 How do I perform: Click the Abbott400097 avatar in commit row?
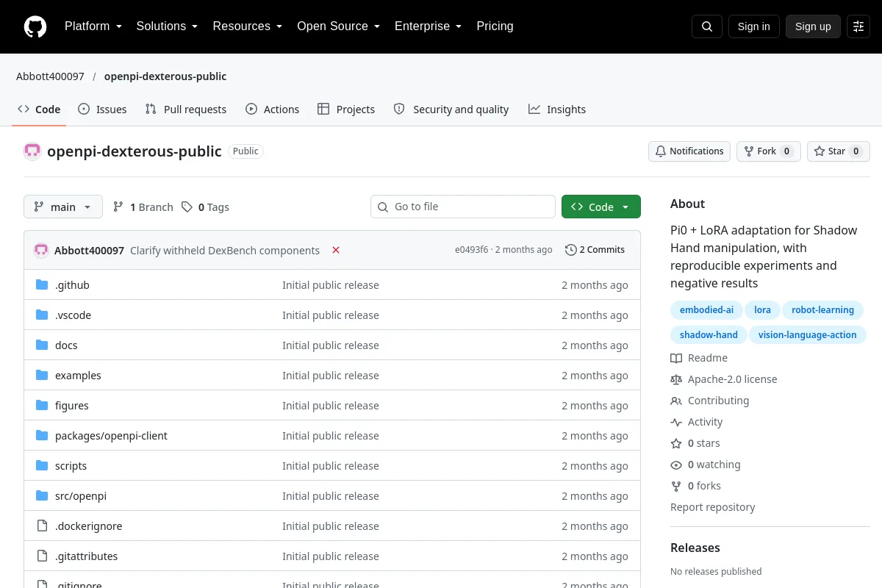pyautogui.click(x=41, y=250)
